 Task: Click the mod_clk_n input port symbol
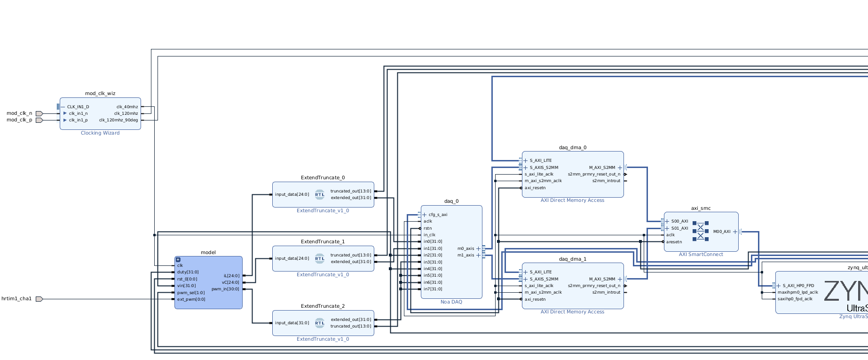pos(39,113)
